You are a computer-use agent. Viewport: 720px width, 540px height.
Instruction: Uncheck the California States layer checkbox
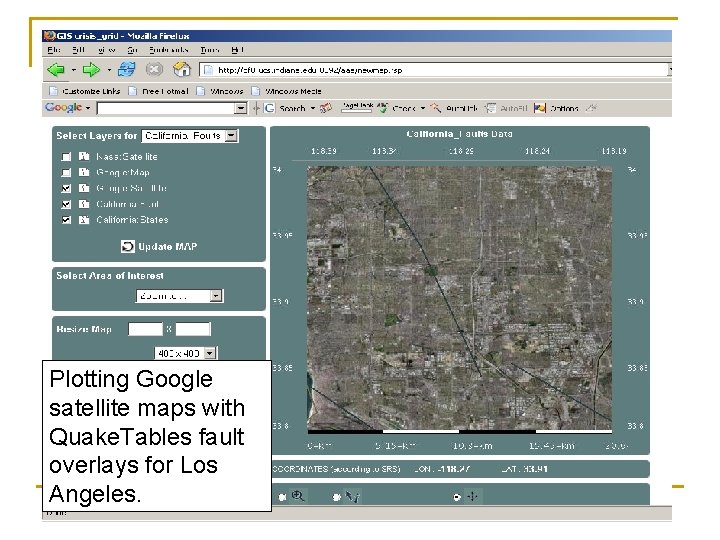[x=66, y=219]
